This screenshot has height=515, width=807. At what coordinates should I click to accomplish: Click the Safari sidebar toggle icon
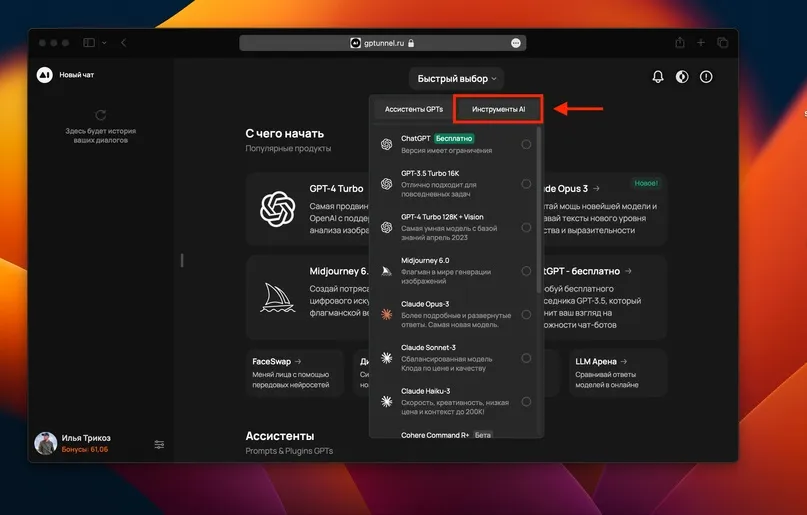coord(89,43)
